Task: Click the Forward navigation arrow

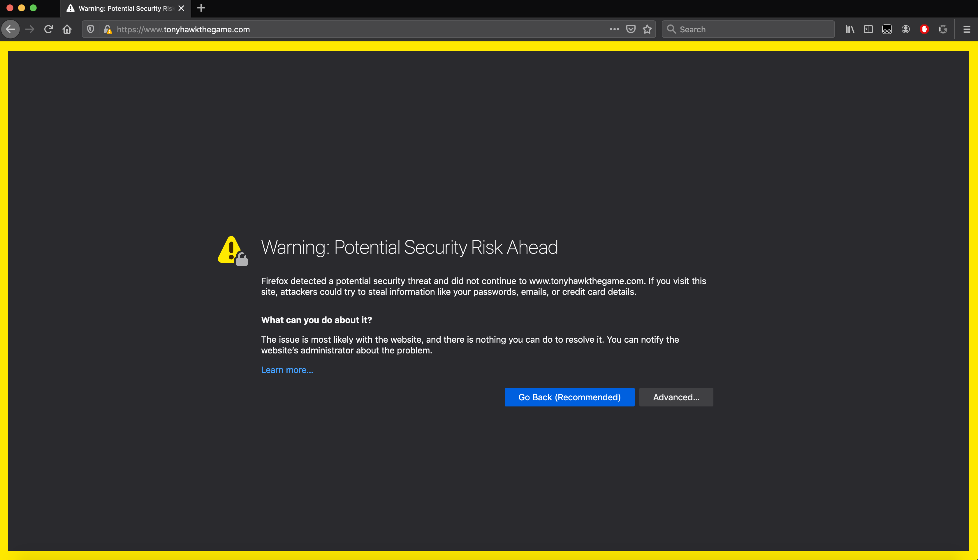Action: coord(30,29)
